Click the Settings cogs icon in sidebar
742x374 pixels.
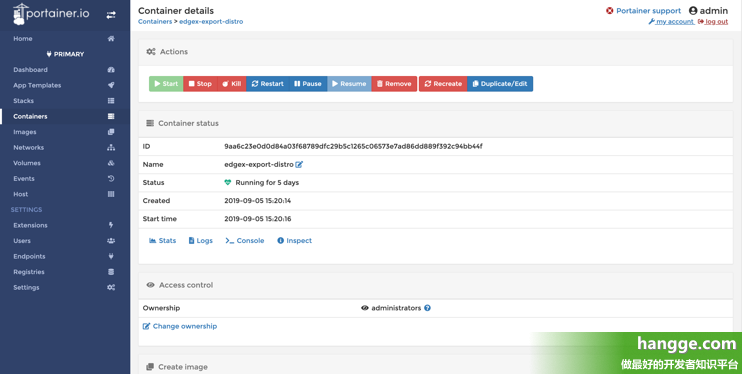111,288
